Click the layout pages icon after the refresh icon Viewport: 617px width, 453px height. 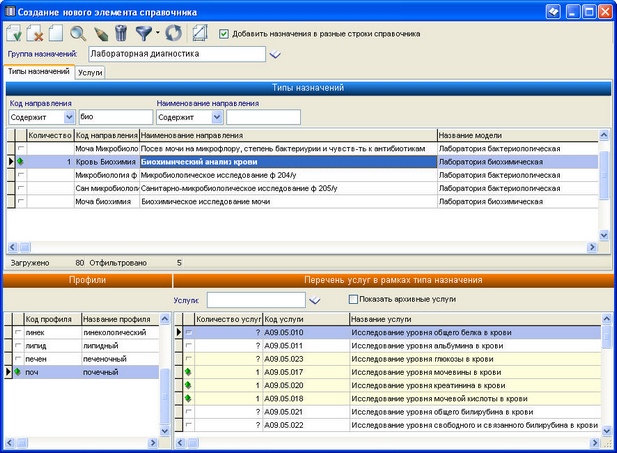click(200, 33)
